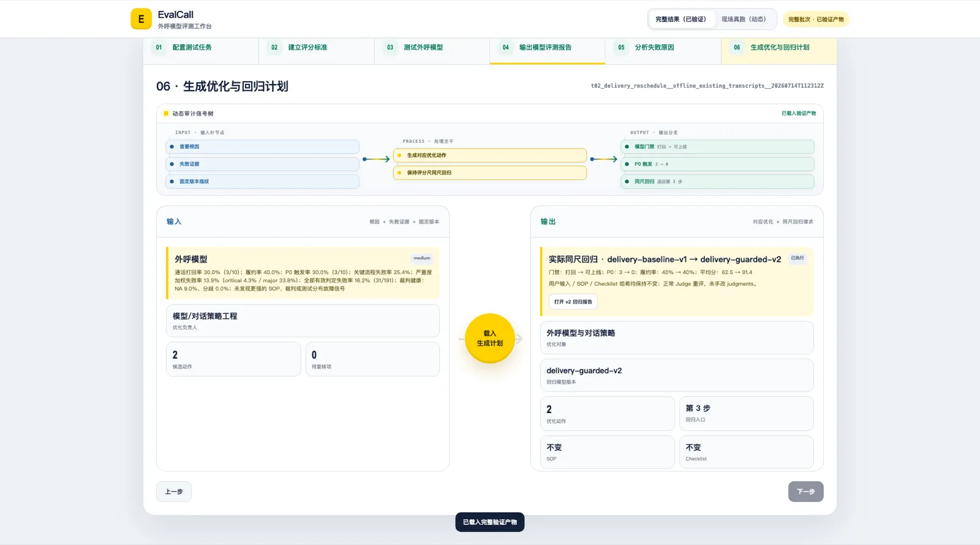Image resolution: width=980 pixels, height=545 pixels.
Task: Open the v2 回归报告 via 打开 button
Action: pos(573,302)
